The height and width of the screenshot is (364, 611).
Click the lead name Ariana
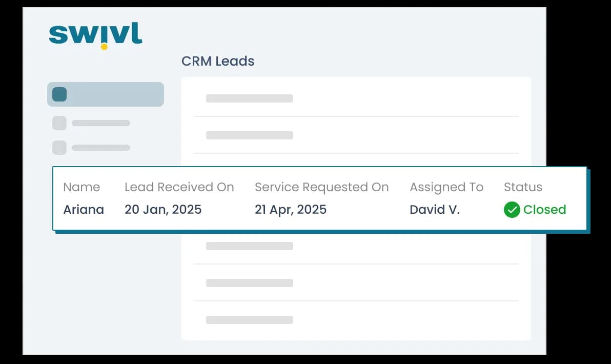(x=84, y=210)
